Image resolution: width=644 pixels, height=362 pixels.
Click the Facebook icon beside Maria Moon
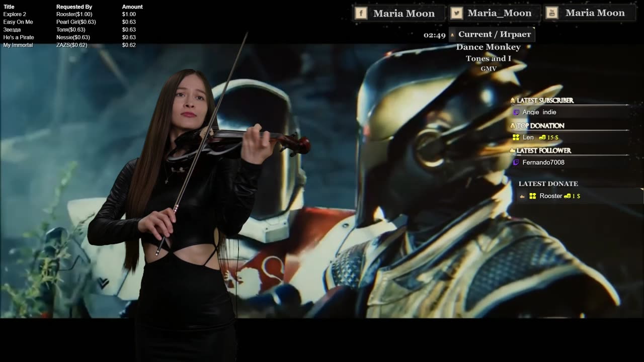(361, 13)
